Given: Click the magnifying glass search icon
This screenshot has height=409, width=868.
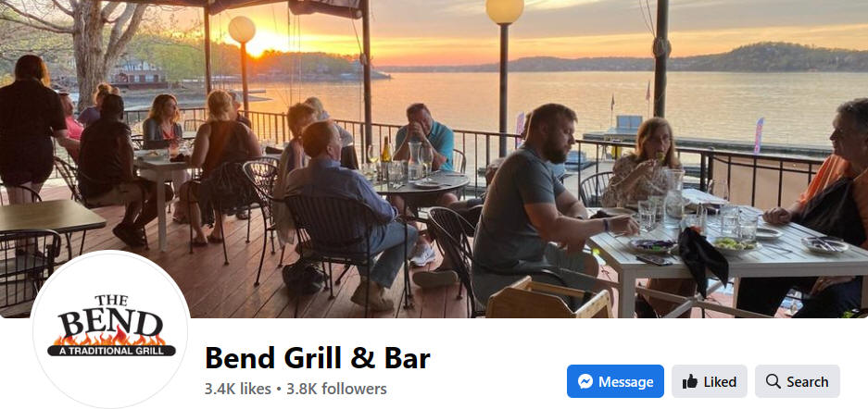Looking at the screenshot, I should pos(773,381).
